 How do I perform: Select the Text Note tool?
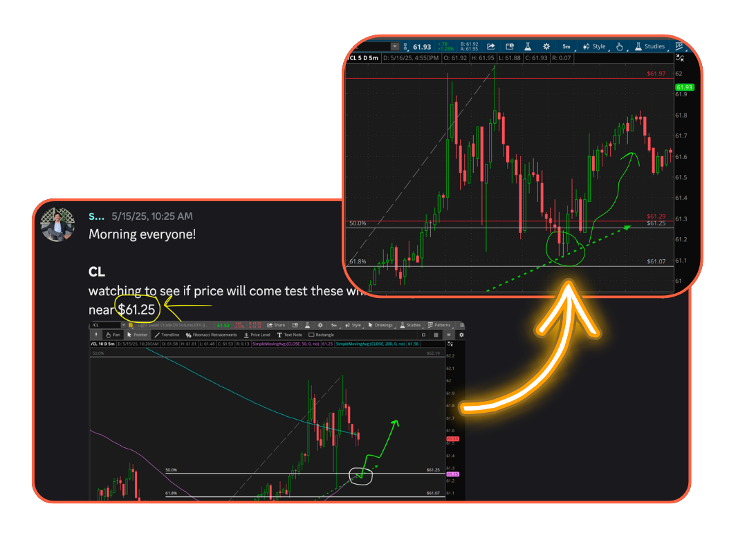pyautogui.click(x=290, y=335)
